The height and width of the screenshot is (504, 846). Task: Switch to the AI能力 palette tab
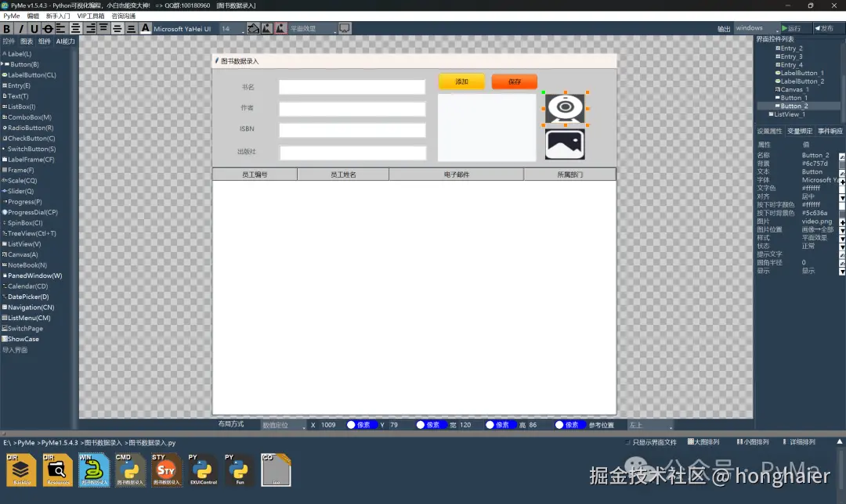click(x=65, y=41)
